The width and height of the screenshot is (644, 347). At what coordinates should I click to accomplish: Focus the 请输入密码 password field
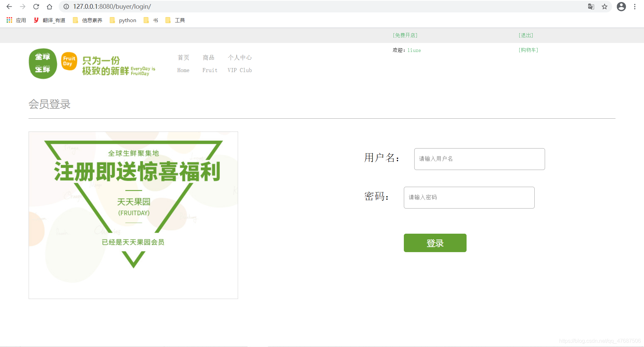click(469, 197)
